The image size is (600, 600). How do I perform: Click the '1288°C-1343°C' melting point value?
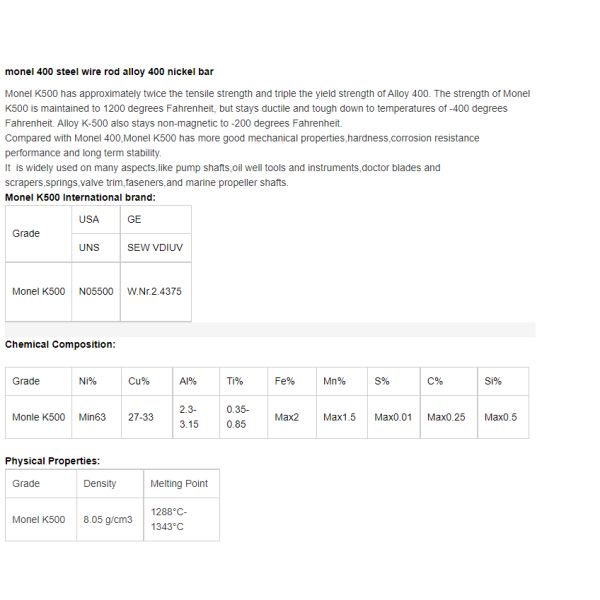point(168,520)
